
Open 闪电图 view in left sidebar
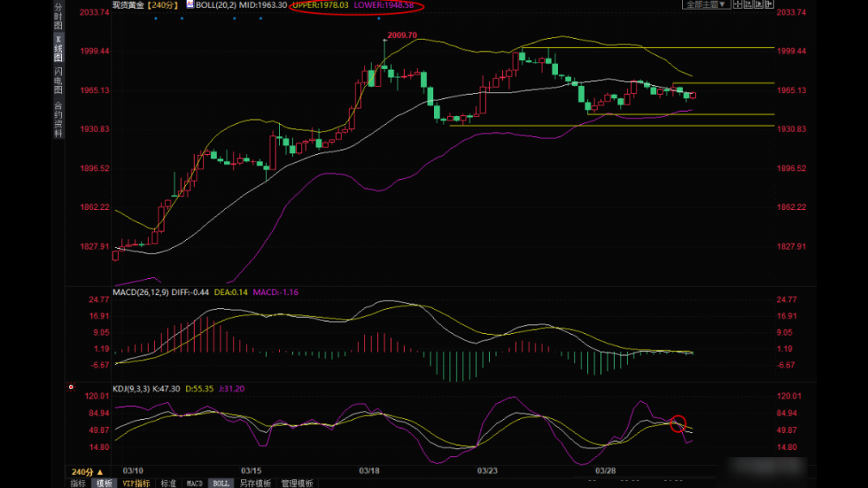pos(59,82)
